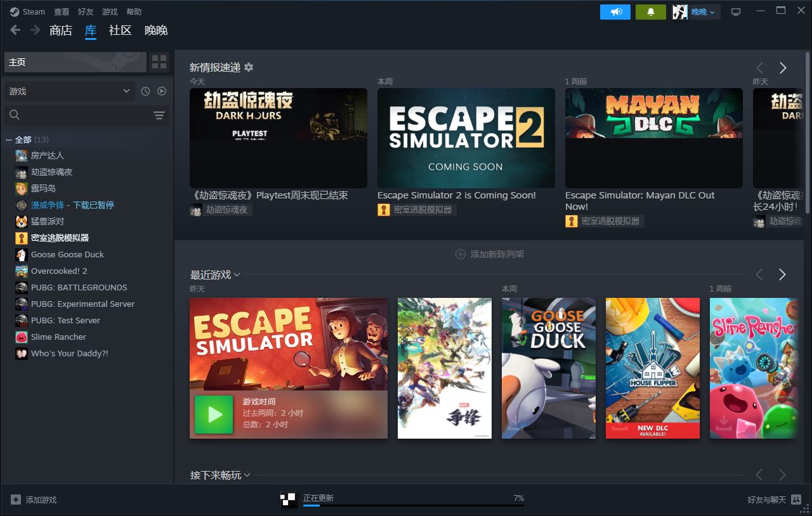Switch to Big Picture mode via monitor icon
The image size is (812, 516).
point(736,12)
